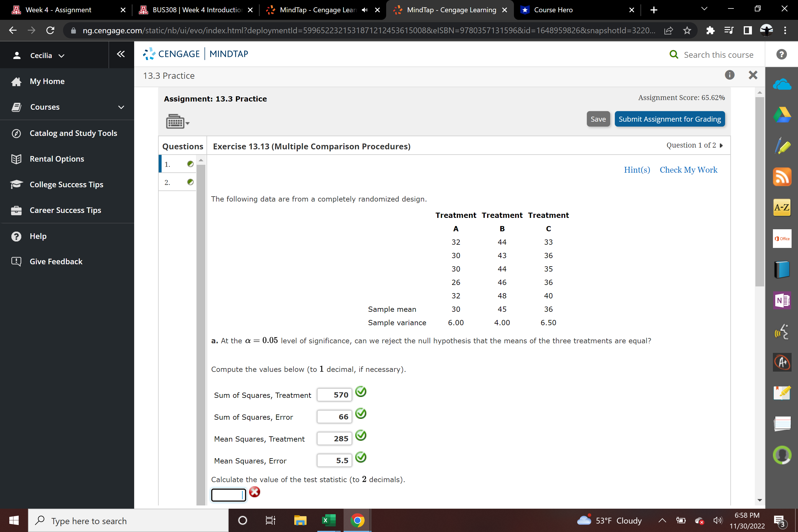Open the OneDrive cloud app icon
The height and width of the screenshot is (532, 798).
782,84
